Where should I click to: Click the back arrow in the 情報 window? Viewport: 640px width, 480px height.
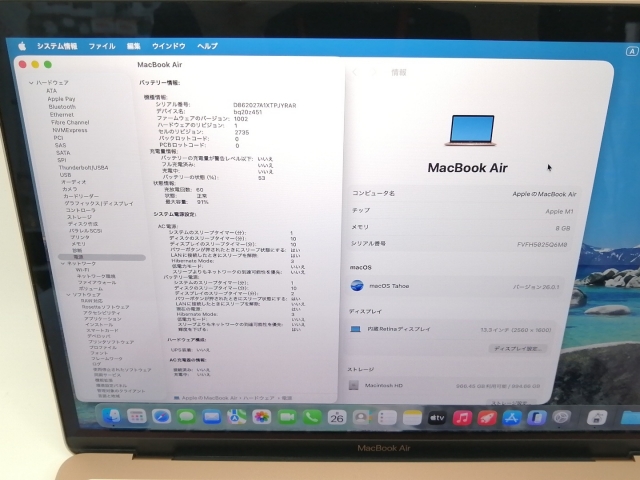pyautogui.click(x=354, y=72)
